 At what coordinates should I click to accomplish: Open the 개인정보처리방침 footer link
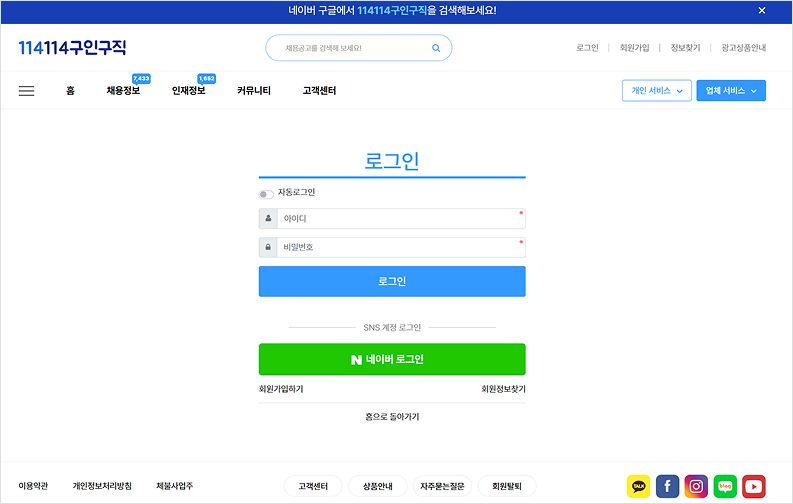tap(102, 486)
